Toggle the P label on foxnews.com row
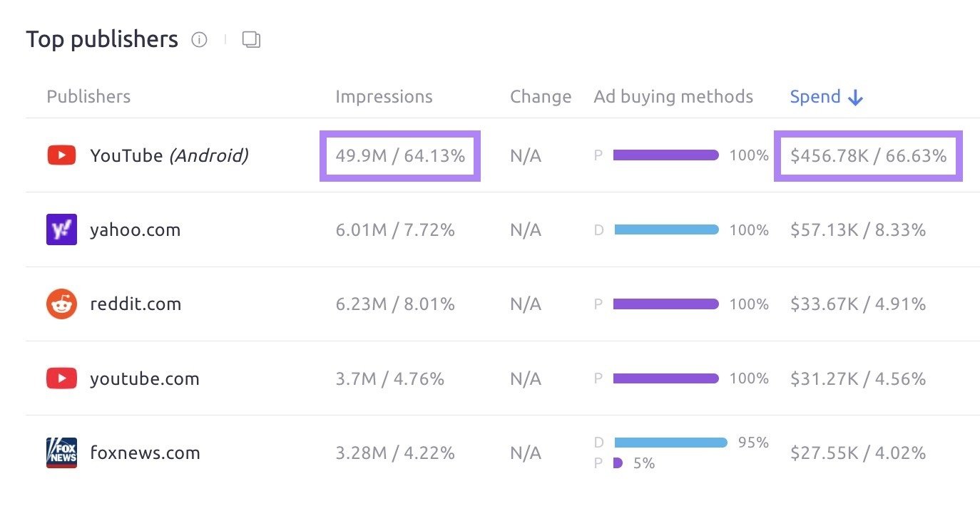 click(x=600, y=463)
